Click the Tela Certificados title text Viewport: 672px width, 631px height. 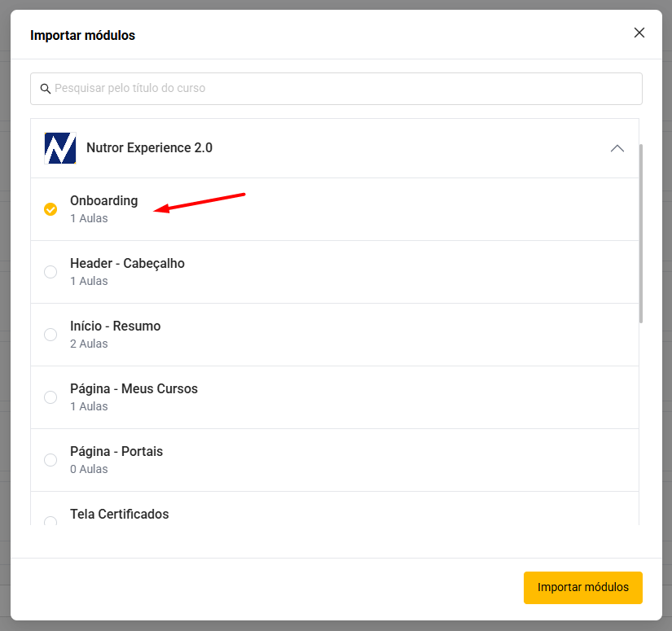click(x=119, y=514)
